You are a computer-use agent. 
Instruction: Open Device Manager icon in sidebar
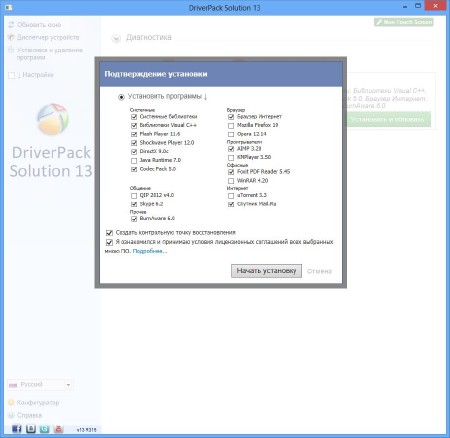pos(11,37)
